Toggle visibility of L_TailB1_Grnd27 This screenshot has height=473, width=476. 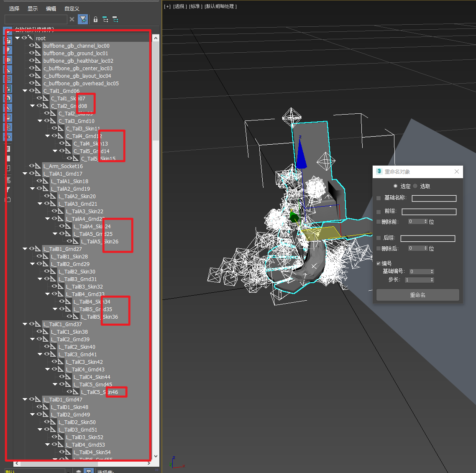click(31, 249)
